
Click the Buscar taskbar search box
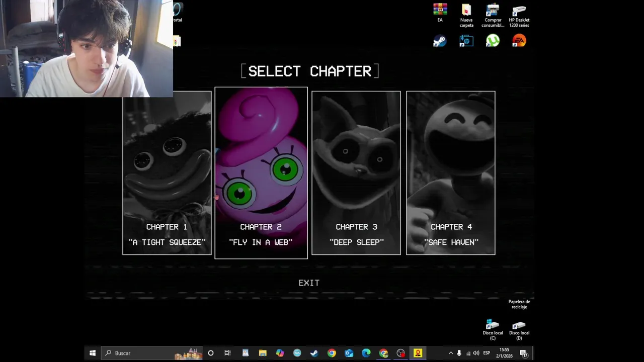[151, 353]
